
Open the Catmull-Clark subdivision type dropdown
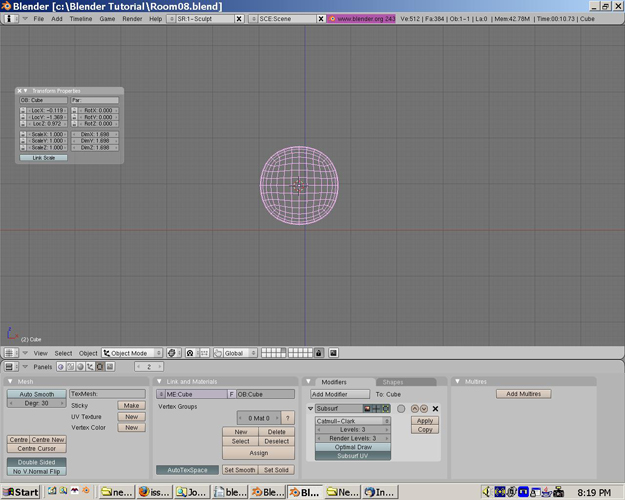click(352, 421)
